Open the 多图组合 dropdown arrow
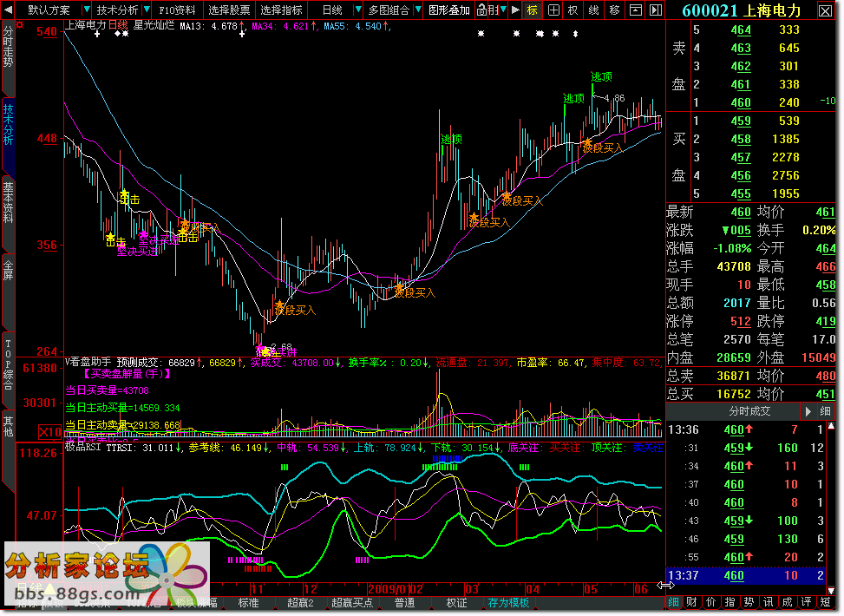Image resolution: width=844 pixels, height=616 pixels. tap(417, 10)
